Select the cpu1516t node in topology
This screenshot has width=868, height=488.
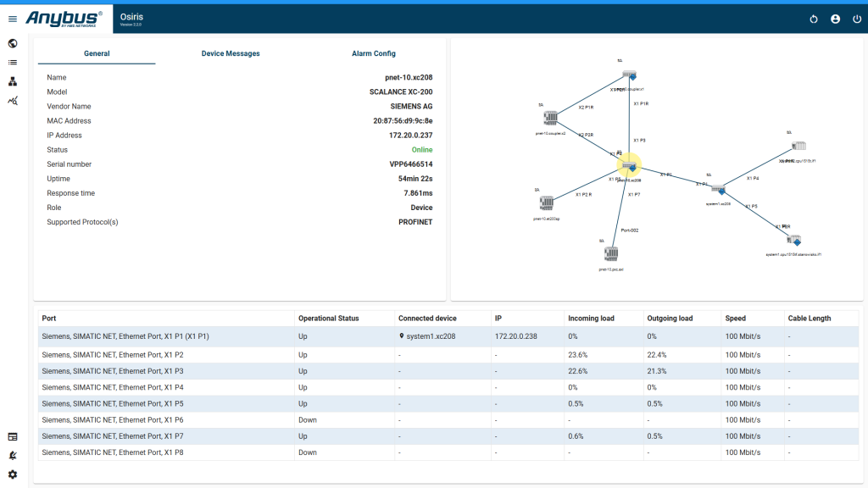[x=798, y=146]
